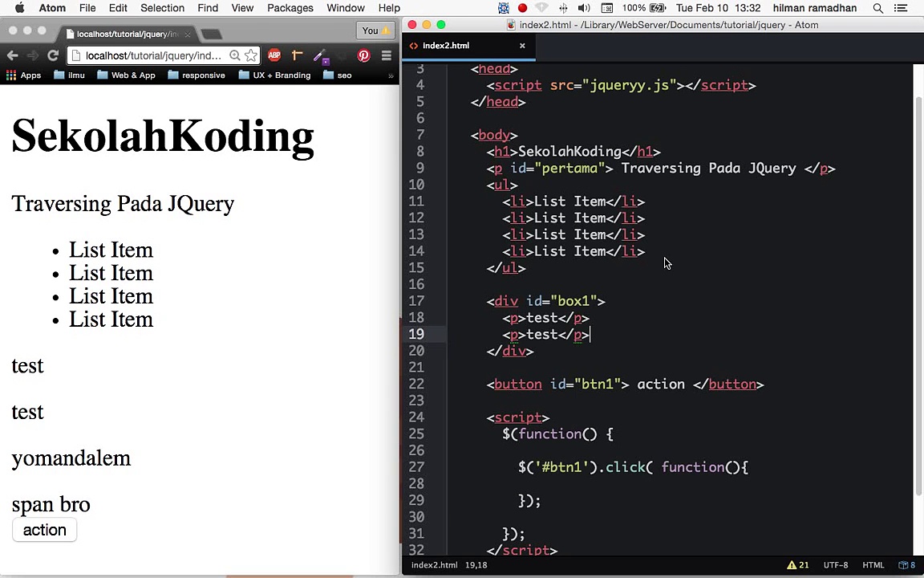
Task: Click the You profile button in Chrome
Action: [375, 31]
